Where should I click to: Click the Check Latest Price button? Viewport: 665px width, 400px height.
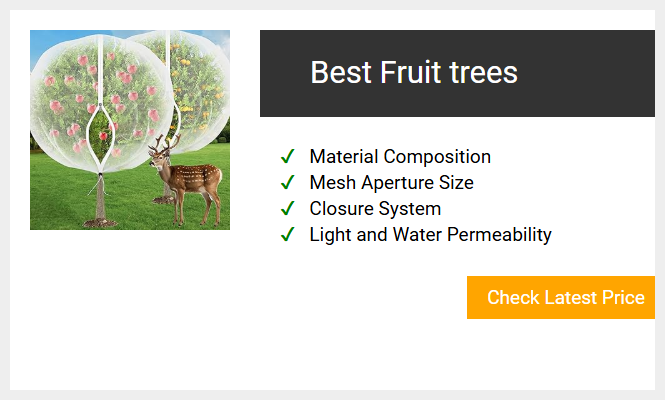click(561, 297)
